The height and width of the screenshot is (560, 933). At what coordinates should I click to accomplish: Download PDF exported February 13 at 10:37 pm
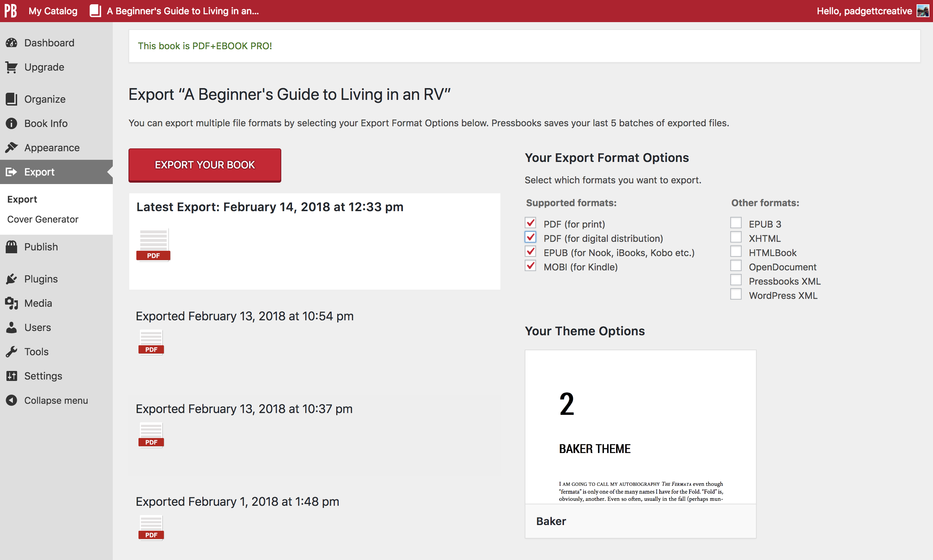(151, 435)
